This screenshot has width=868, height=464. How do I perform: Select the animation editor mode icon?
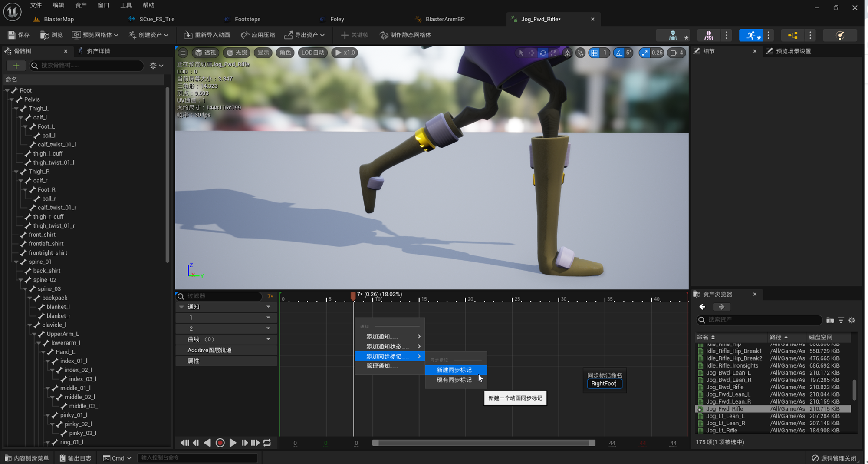pos(750,35)
